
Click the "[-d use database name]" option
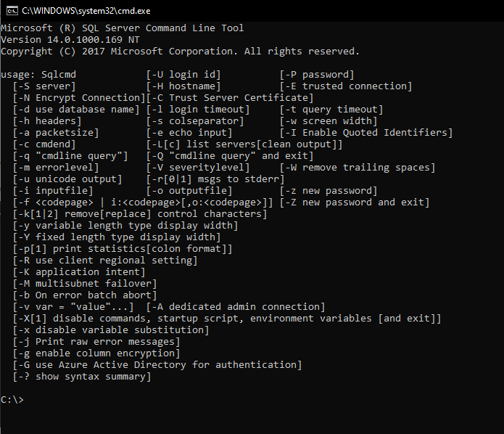tap(76, 110)
